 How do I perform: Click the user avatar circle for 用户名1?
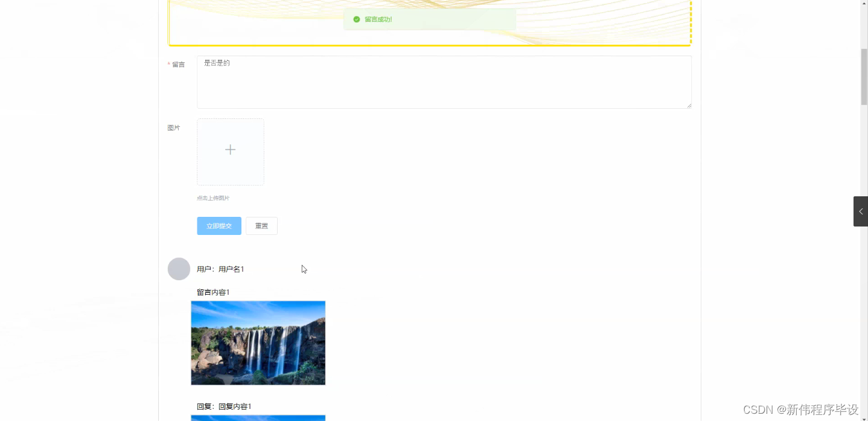click(x=179, y=268)
